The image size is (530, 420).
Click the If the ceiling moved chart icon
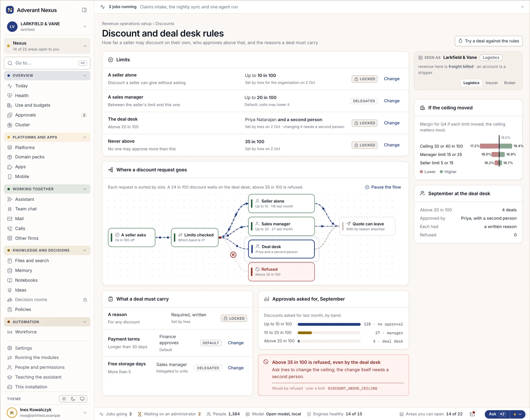pos(423,108)
